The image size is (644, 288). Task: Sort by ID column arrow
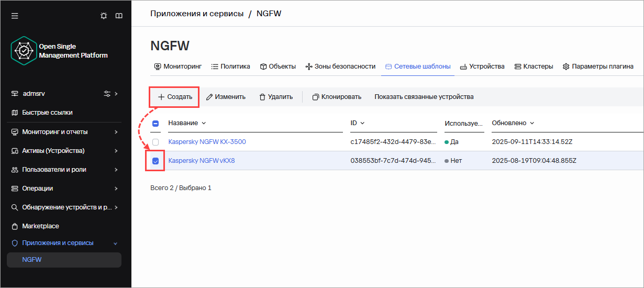pos(362,123)
